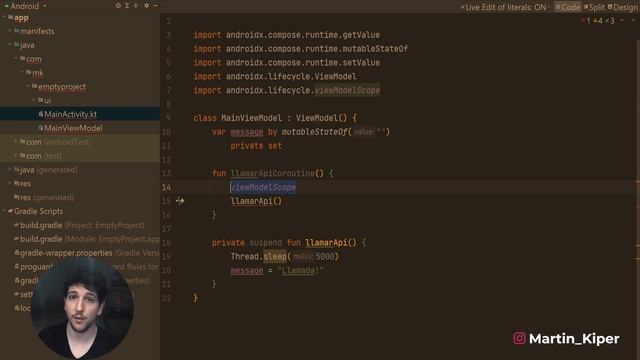
Task: Switch editor to Split view
Action: coord(594,7)
